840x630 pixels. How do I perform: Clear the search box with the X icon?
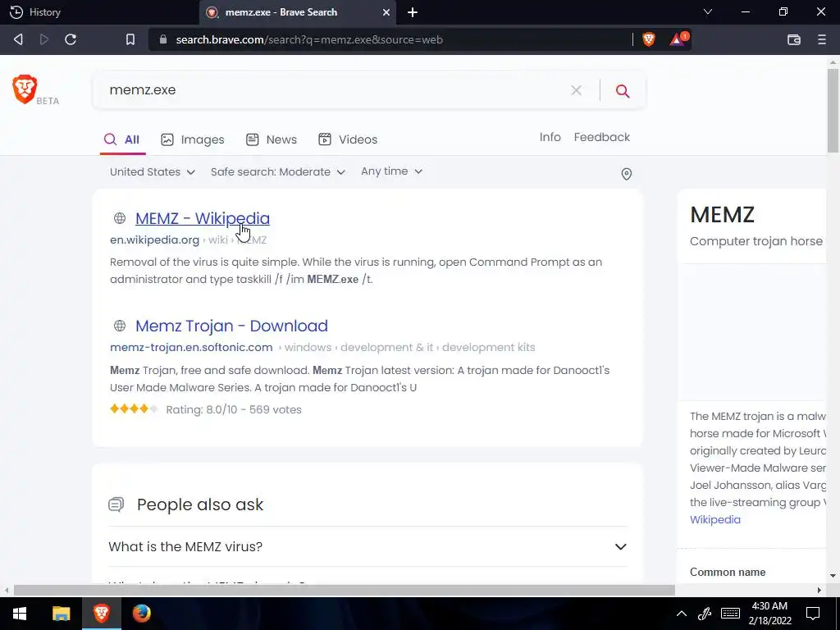[577, 90]
